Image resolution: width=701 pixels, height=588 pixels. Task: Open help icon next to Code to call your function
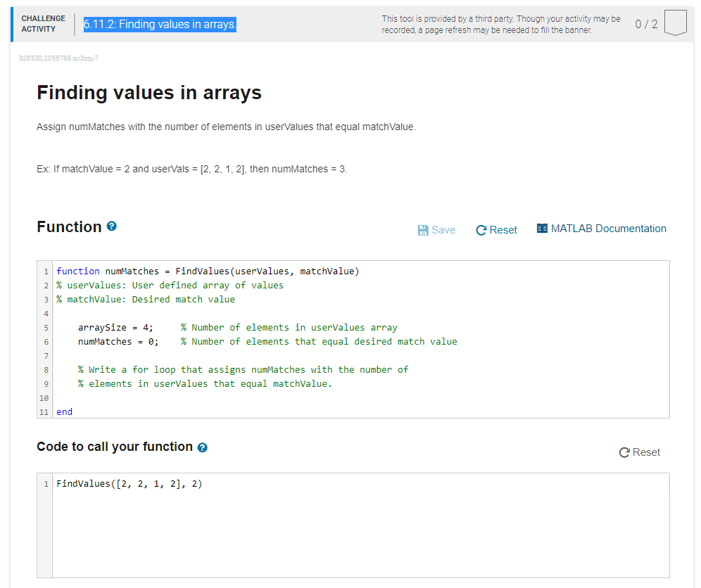point(202,447)
